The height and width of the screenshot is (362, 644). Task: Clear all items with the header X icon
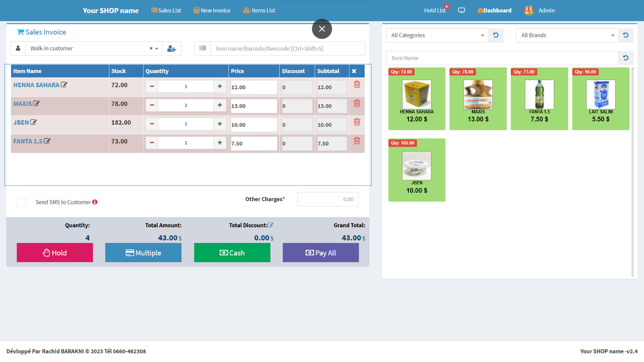pyautogui.click(x=354, y=71)
